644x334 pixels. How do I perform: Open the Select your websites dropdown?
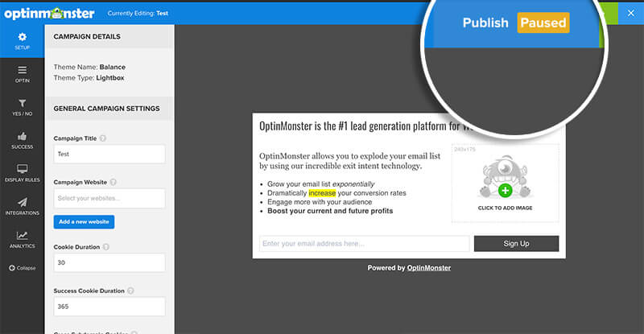[x=109, y=198]
